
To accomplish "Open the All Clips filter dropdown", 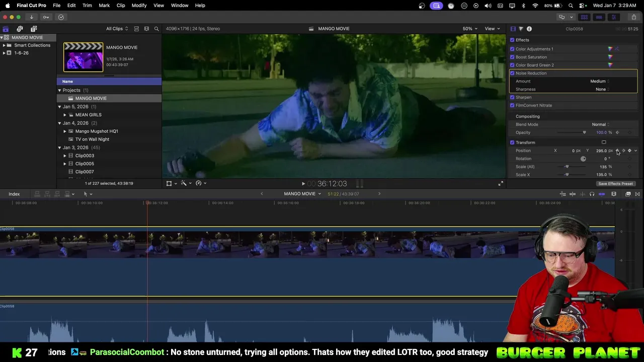I will coord(117,29).
